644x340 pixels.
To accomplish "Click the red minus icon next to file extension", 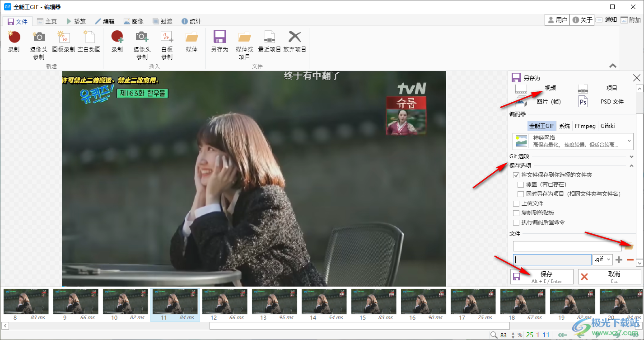I will [x=630, y=260].
